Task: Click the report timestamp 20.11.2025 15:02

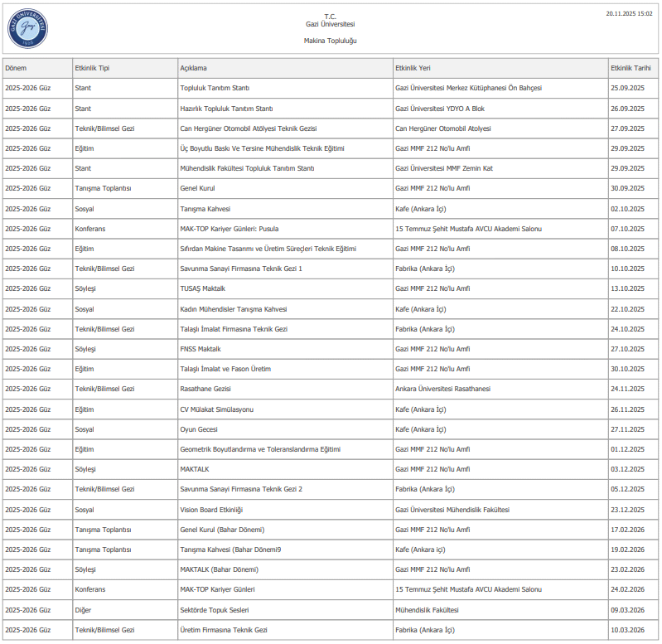Action: pyautogui.click(x=628, y=13)
